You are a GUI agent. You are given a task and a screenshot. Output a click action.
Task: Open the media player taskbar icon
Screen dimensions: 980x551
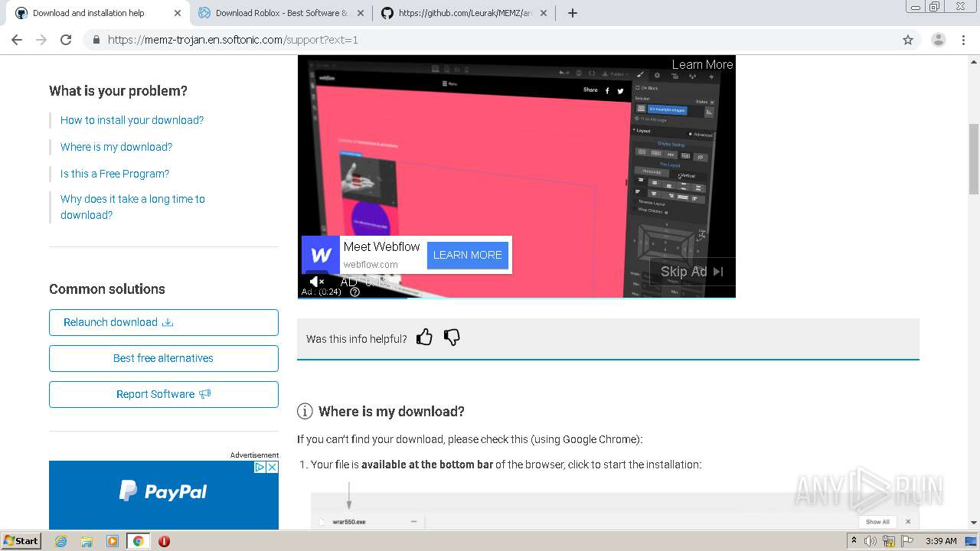pyautogui.click(x=113, y=541)
